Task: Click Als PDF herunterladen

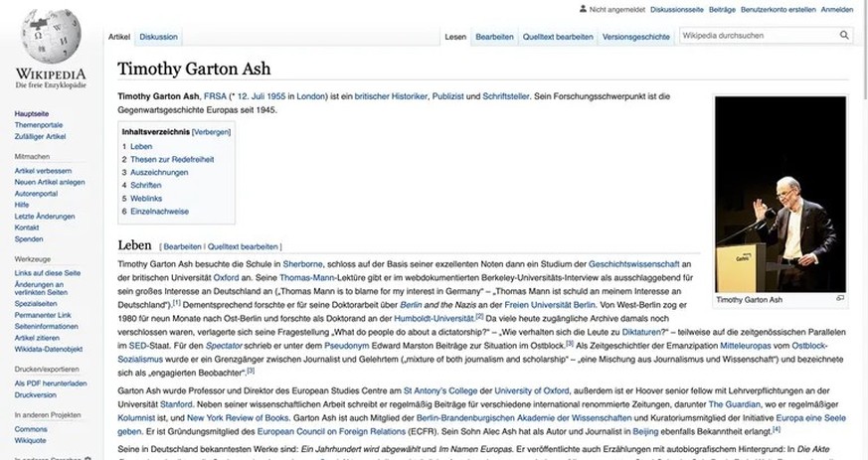Action: 51,383
